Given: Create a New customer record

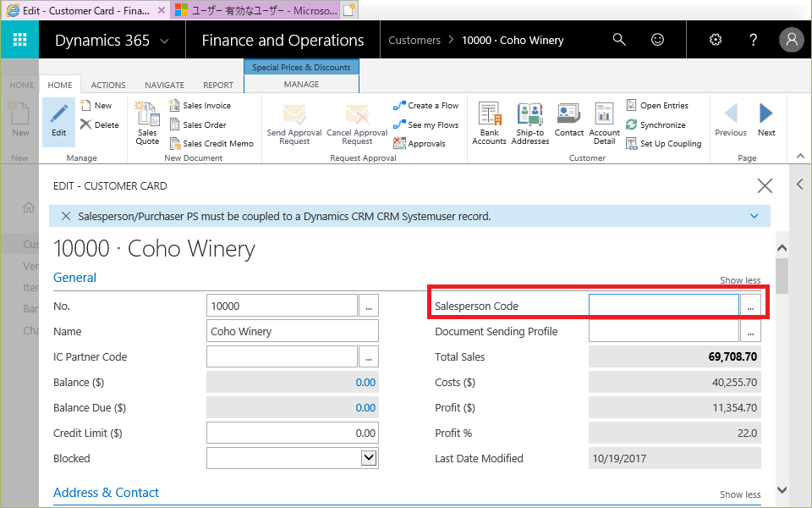Looking at the screenshot, I should point(96,105).
